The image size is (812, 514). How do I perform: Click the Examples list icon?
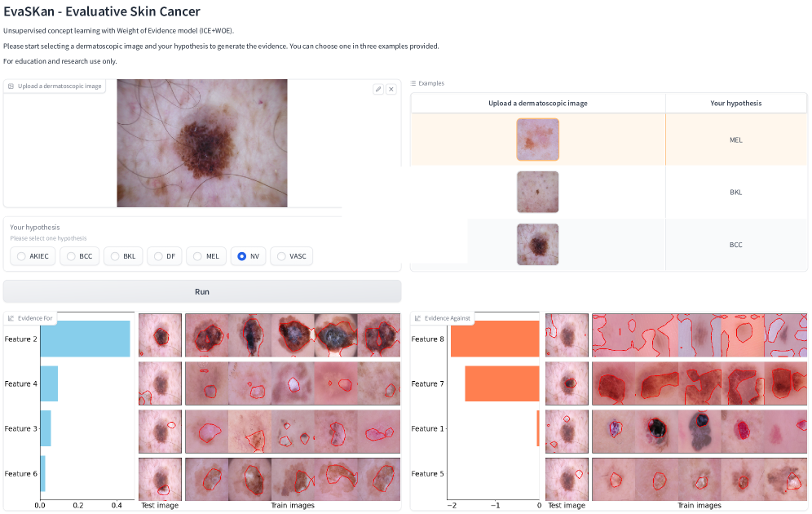tap(413, 83)
